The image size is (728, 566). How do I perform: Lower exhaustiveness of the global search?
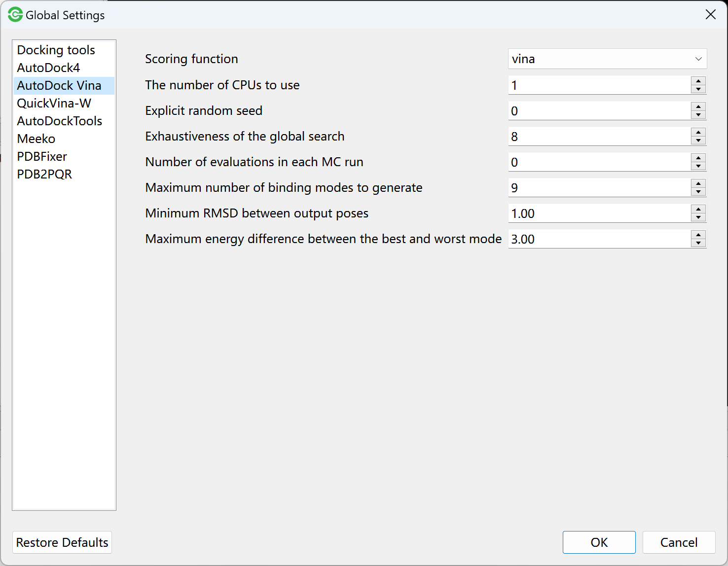point(698,141)
